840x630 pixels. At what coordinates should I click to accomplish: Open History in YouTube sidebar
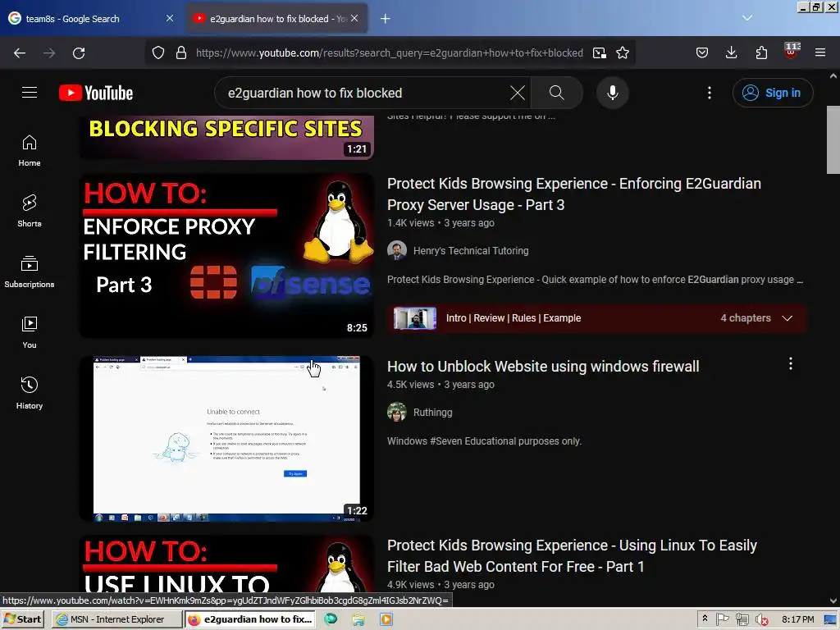pos(30,393)
